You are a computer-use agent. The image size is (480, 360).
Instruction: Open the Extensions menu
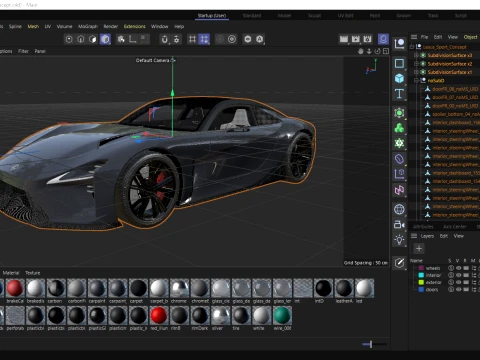click(x=135, y=26)
